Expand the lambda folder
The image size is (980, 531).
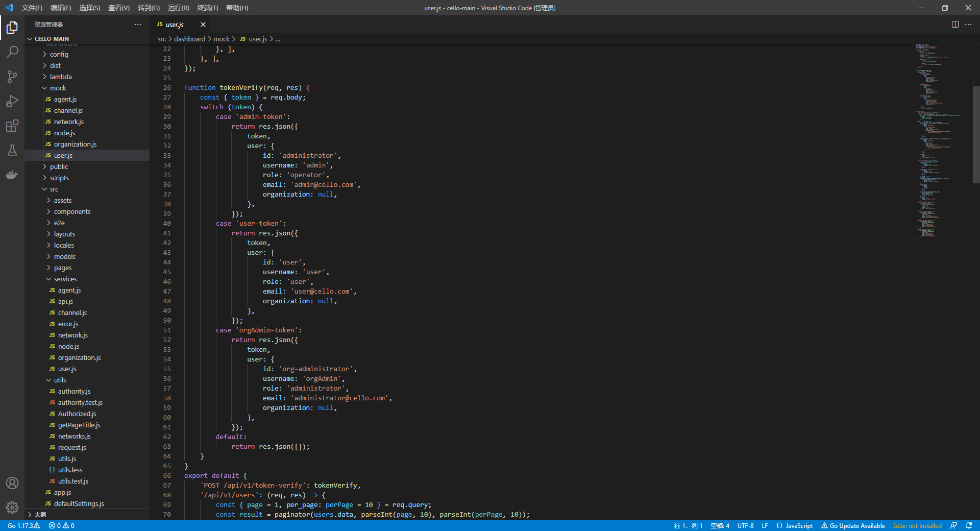pyautogui.click(x=87, y=77)
